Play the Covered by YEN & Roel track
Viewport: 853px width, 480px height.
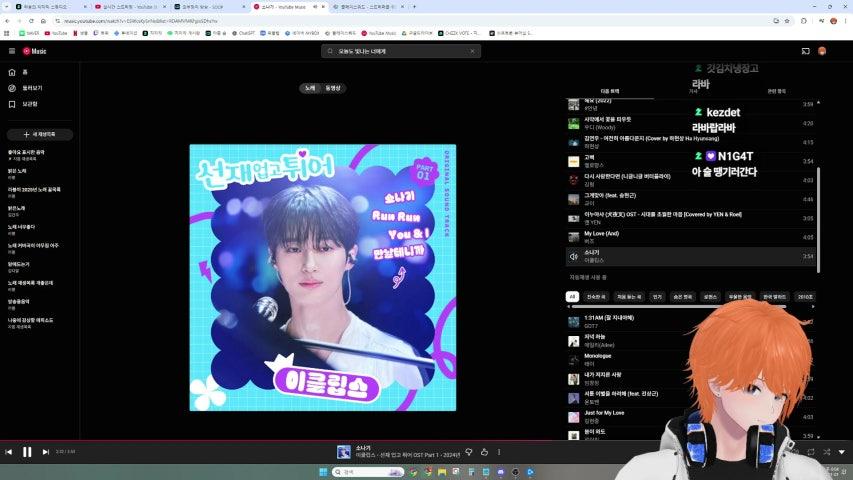point(691,218)
